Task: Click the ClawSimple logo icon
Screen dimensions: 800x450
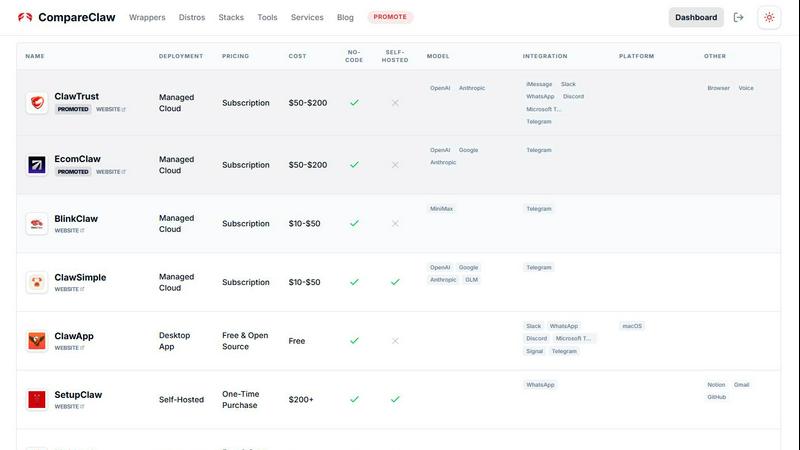Action: [37, 282]
